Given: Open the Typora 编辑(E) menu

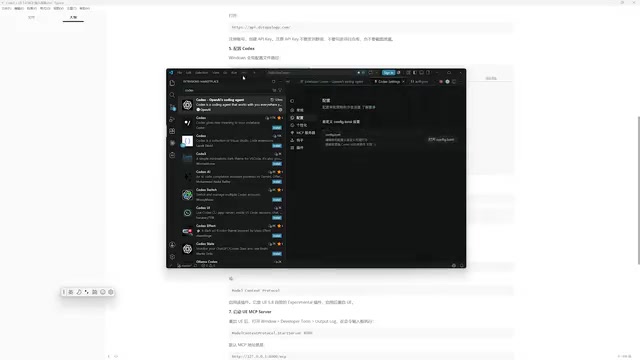Looking at the screenshot, I should coord(19,8).
